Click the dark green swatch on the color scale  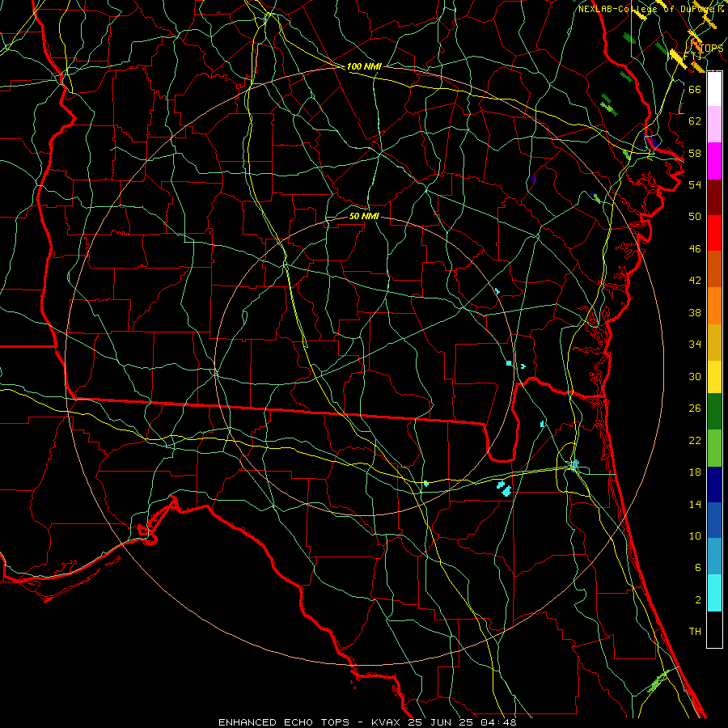[x=714, y=412]
